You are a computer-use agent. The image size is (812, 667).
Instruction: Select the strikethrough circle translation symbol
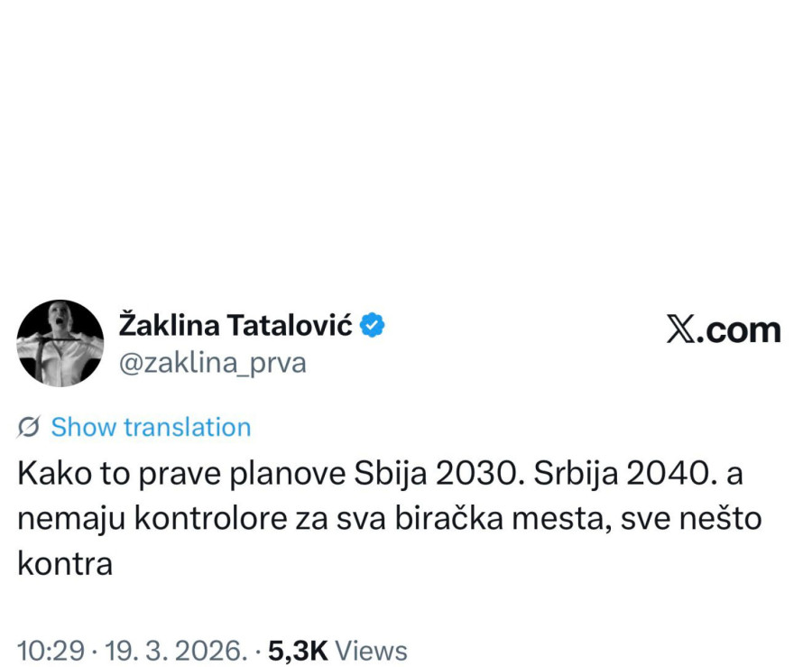27,426
